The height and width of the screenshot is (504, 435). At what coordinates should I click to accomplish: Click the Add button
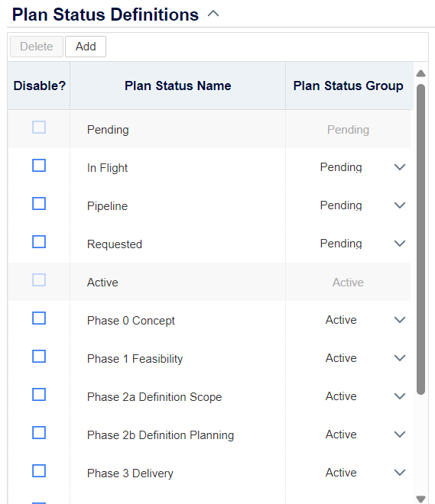coord(86,47)
